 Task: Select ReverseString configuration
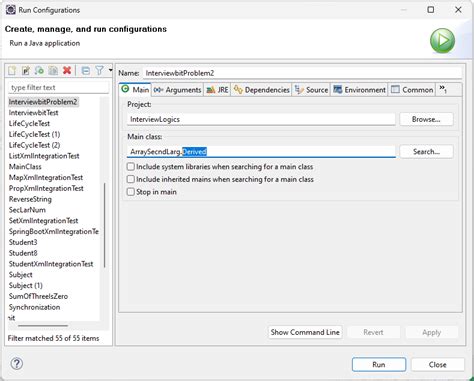point(30,199)
